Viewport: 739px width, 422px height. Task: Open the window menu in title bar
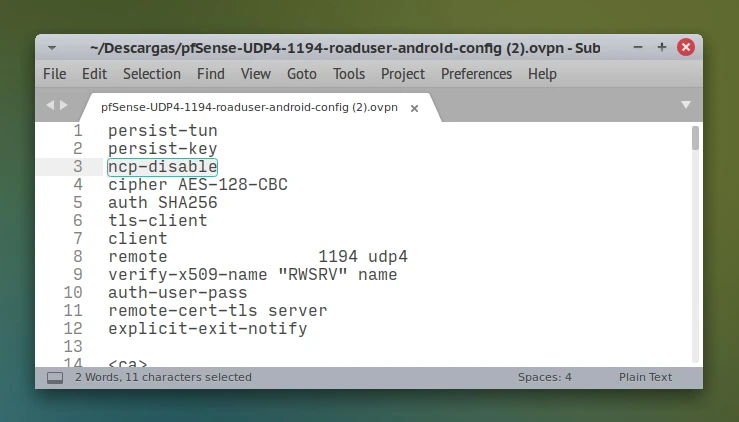point(52,47)
